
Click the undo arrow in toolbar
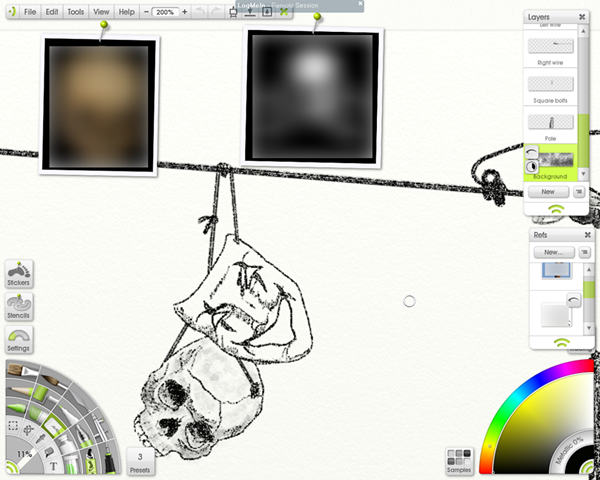click(x=199, y=12)
